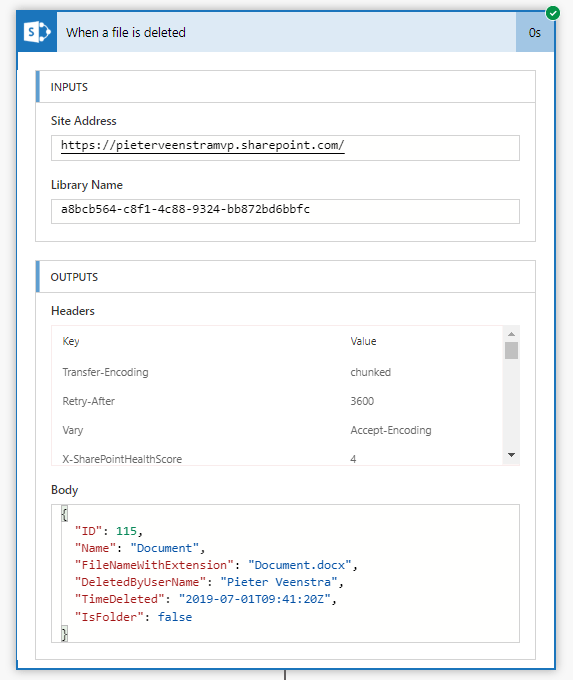Click the Site Address input field

click(285, 148)
